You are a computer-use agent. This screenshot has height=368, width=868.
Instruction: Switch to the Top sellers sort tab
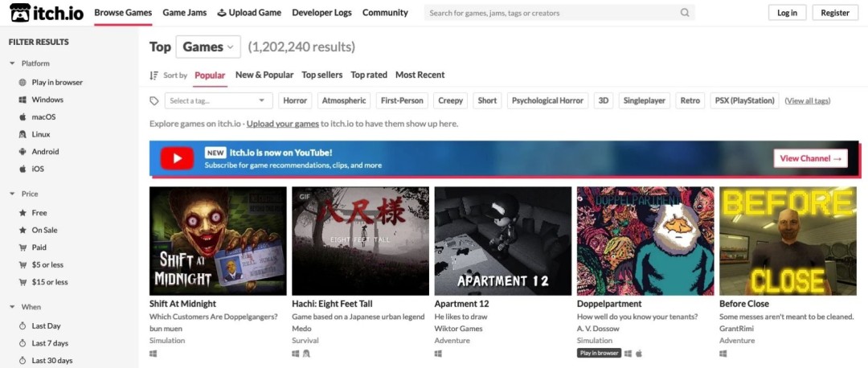(x=321, y=75)
